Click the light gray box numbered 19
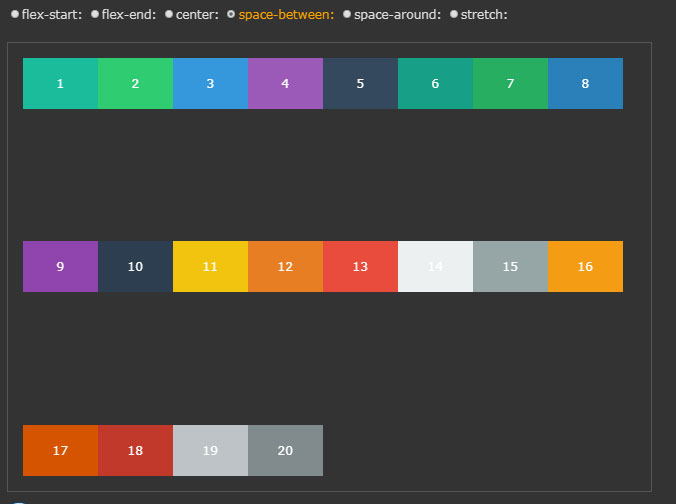 [210, 450]
